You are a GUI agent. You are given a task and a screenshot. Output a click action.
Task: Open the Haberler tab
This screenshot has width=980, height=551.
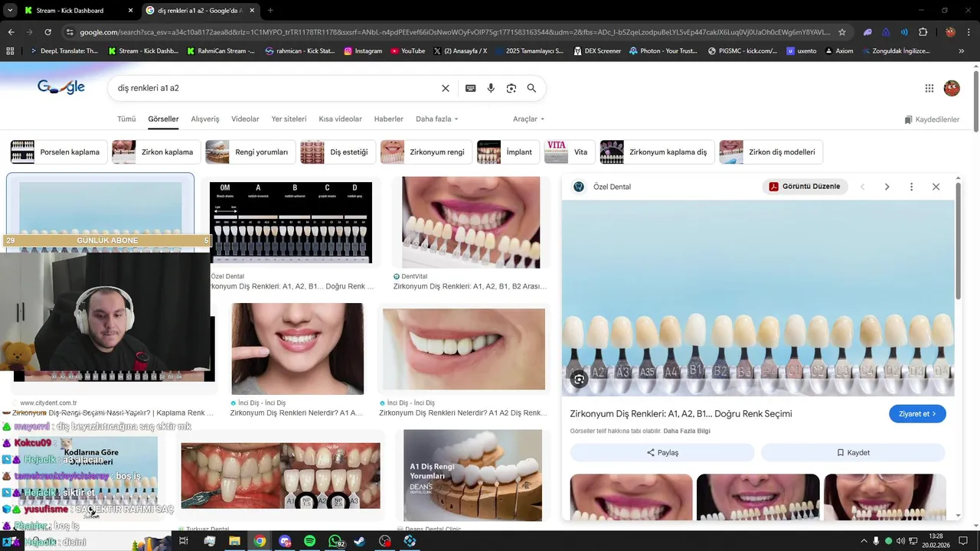(x=389, y=119)
